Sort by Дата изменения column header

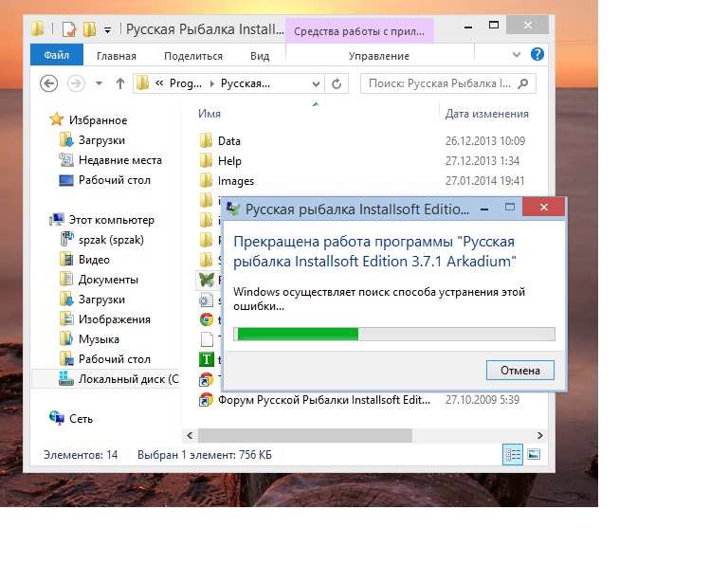(x=486, y=114)
